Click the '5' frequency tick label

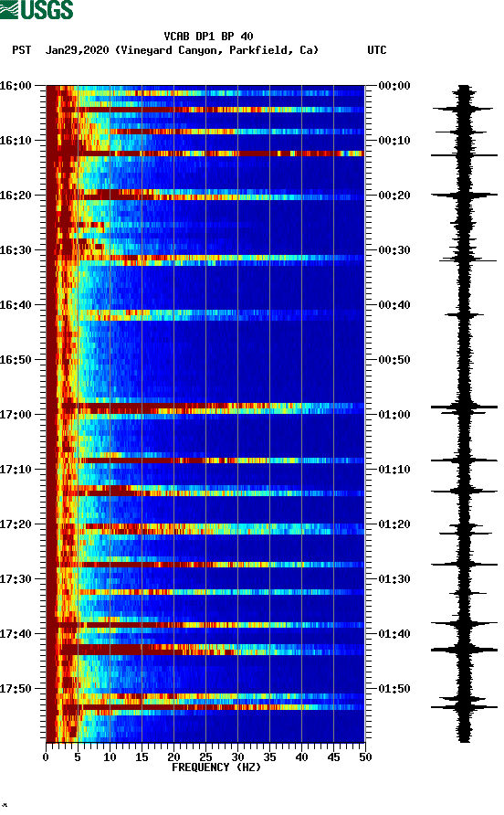click(x=78, y=757)
